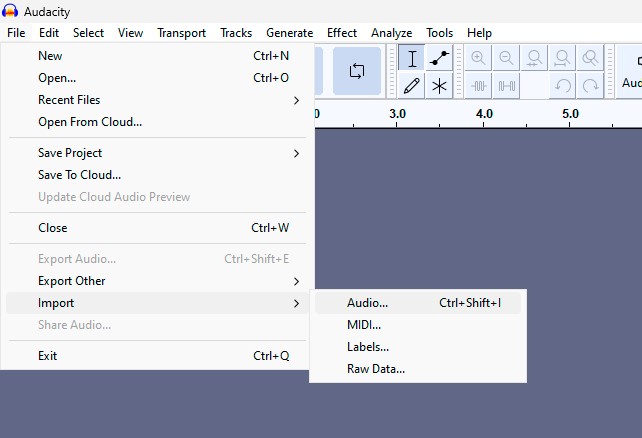Open the View menu
The height and width of the screenshot is (438, 642).
click(130, 33)
